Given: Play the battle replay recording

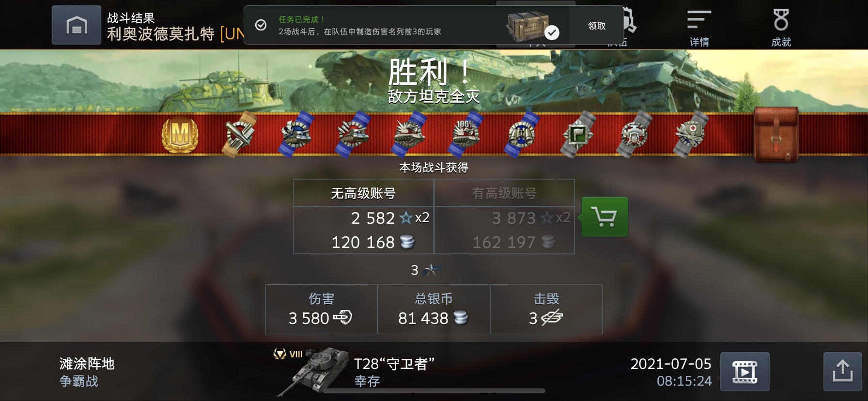Looking at the screenshot, I should click(744, 371).
